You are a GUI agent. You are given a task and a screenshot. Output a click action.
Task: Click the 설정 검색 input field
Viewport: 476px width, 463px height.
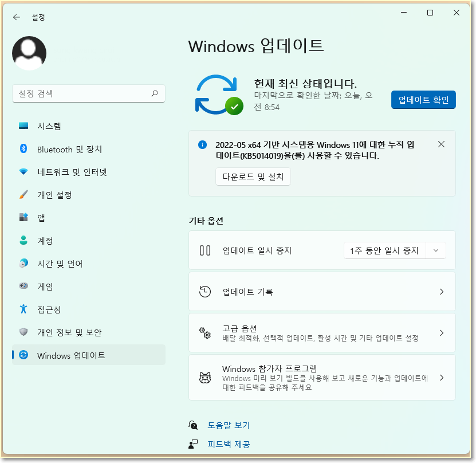click(88, 93)
